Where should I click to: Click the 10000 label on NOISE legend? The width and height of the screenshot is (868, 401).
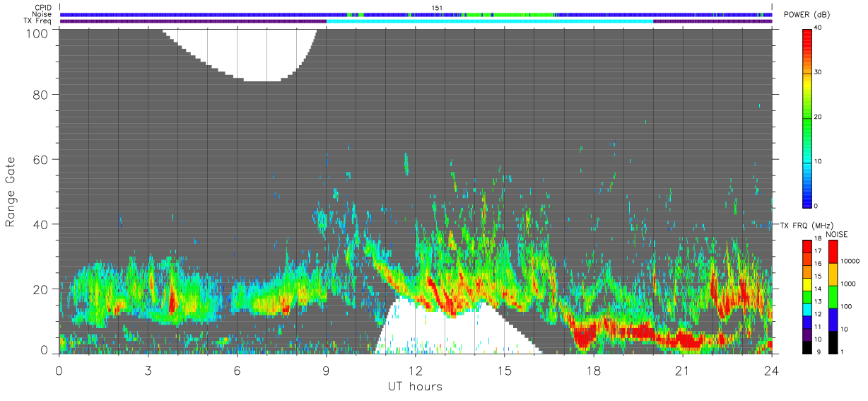tap(850, 261)
